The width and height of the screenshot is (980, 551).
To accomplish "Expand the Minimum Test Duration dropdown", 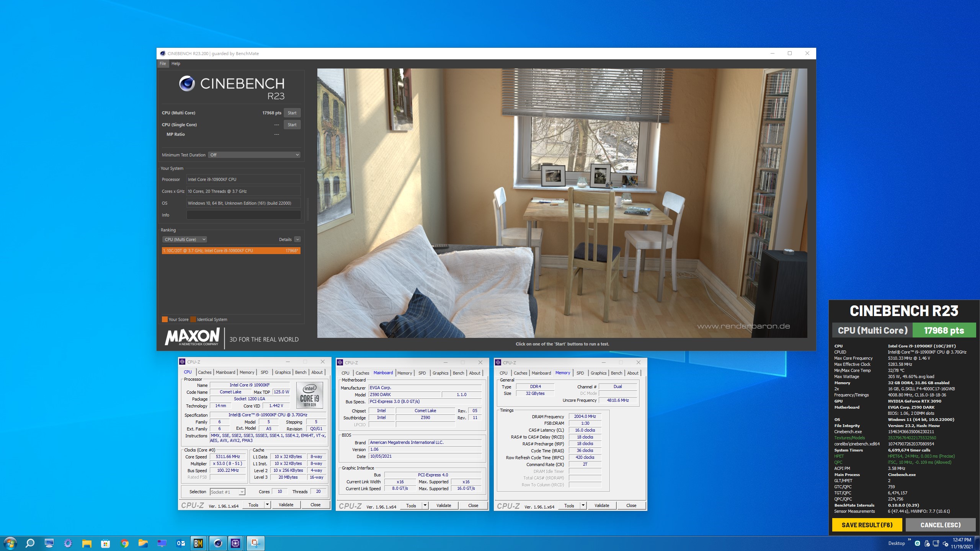I will 254,155.
